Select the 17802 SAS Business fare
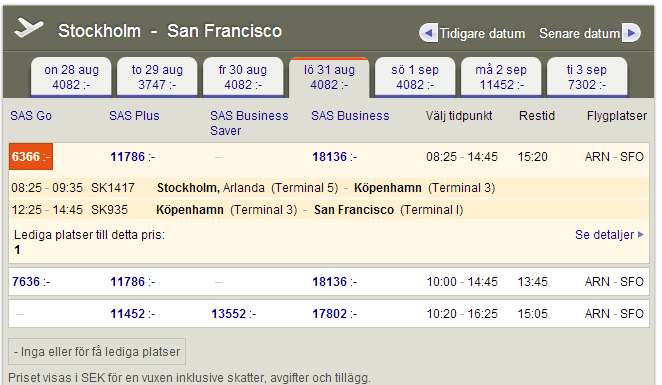Image resolution: width=662 pixels, height=385 pixels. (334, 314)
